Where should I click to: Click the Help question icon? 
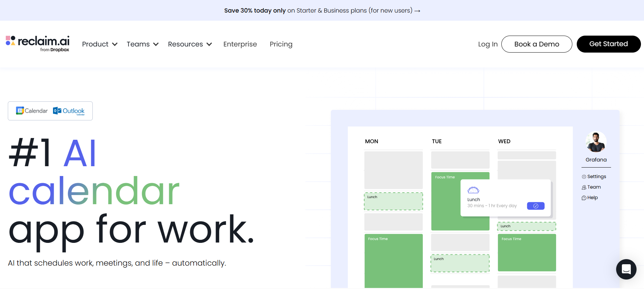pyautogui.click(x=584, y=198)
